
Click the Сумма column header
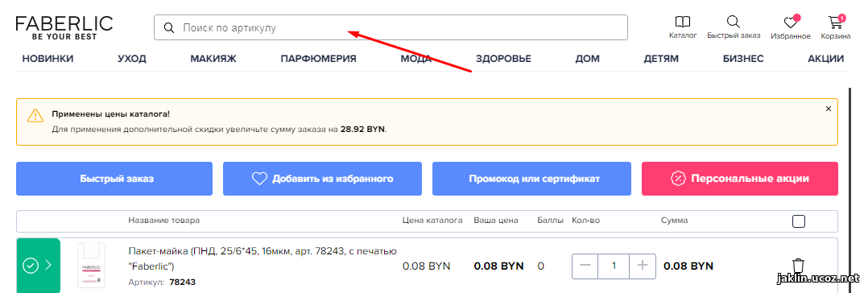(674, 221)
